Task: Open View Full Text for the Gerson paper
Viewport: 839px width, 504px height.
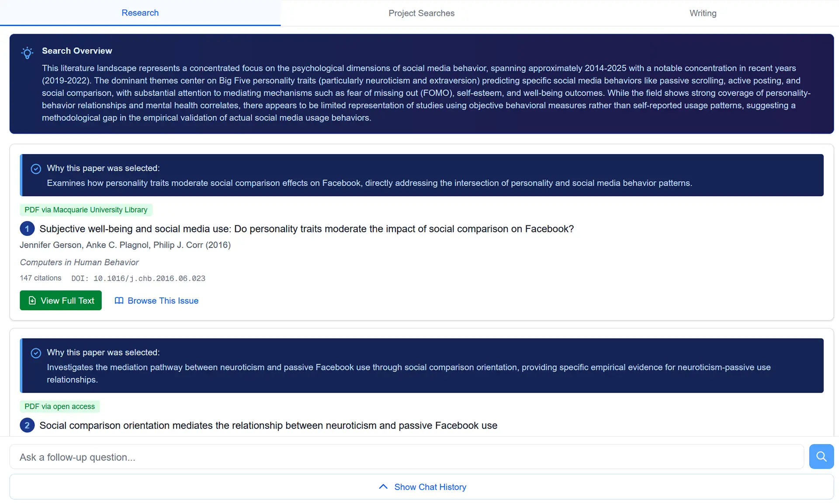Action: (61, 300)
